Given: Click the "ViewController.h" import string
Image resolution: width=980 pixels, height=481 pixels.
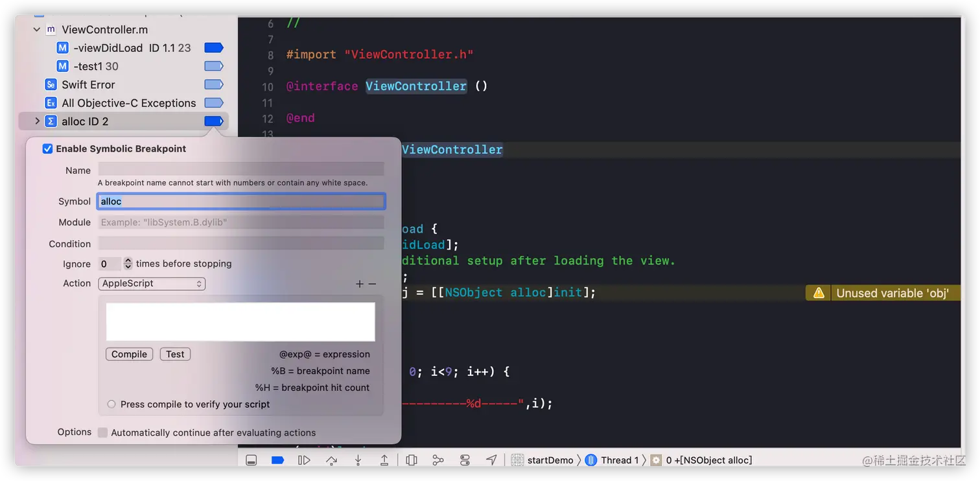Looking at the screenshot, I should 408,54.
